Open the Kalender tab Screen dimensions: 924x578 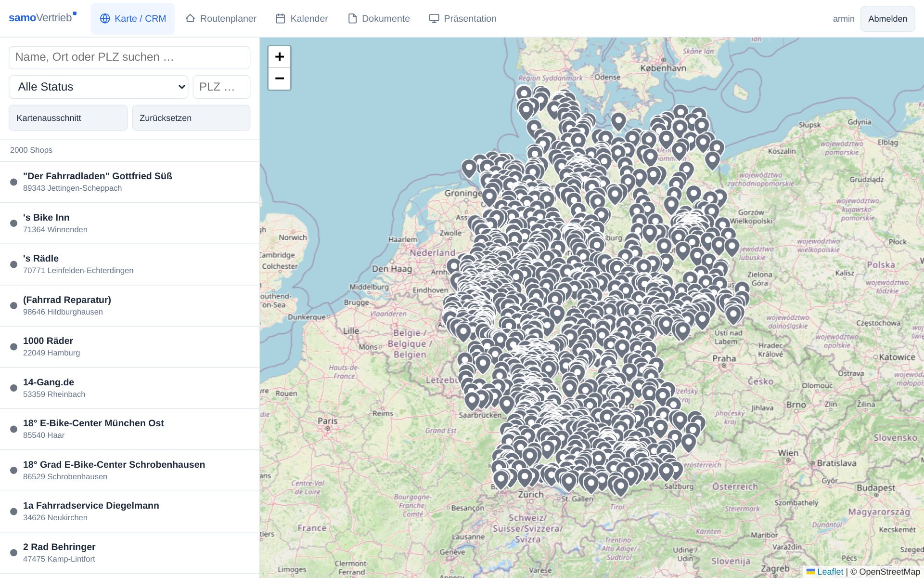302,18
